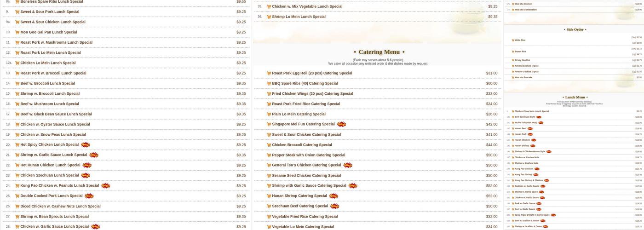Click cart icon for Diced Chicken w. Cashew Nuts
The image size is (644, 230).
coord(17,206)
